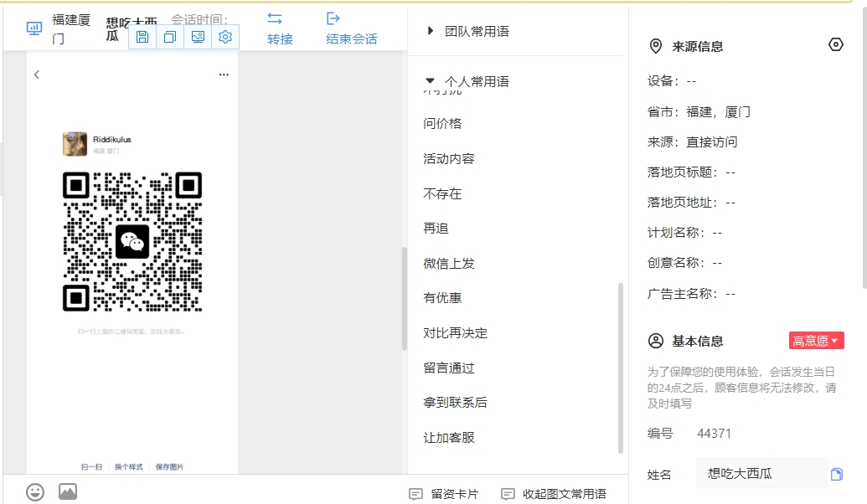867x504 pixels.
Task: Open the emoji picker smiley icon
Action: pyautogui.click(x=35, y=491)
